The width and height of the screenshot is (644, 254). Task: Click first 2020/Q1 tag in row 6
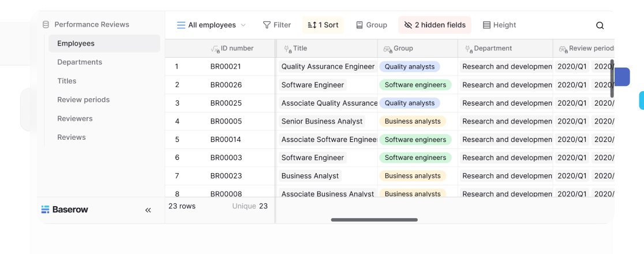572,158
